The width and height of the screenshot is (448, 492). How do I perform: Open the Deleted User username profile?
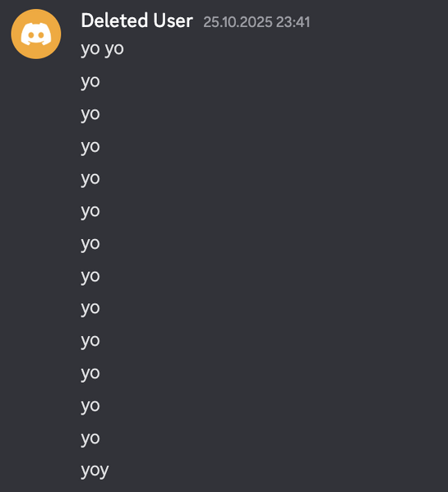pyautogui.click(x=137, y=21)
